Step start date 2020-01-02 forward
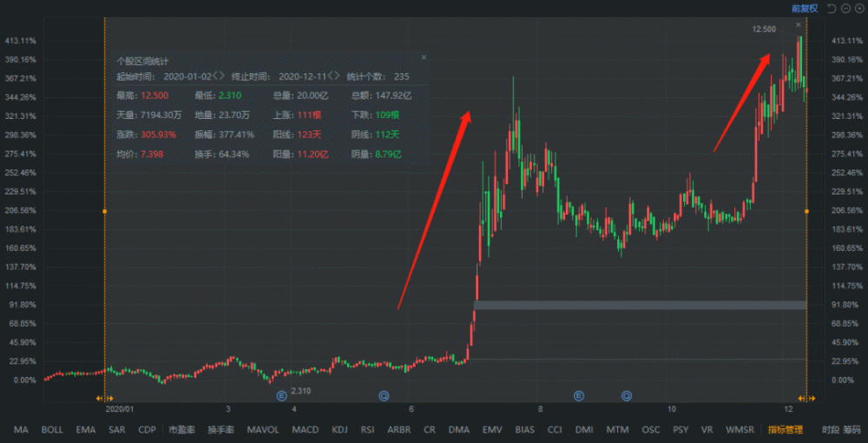This screenshot has height=443, width=868. [x=222, y=76]
